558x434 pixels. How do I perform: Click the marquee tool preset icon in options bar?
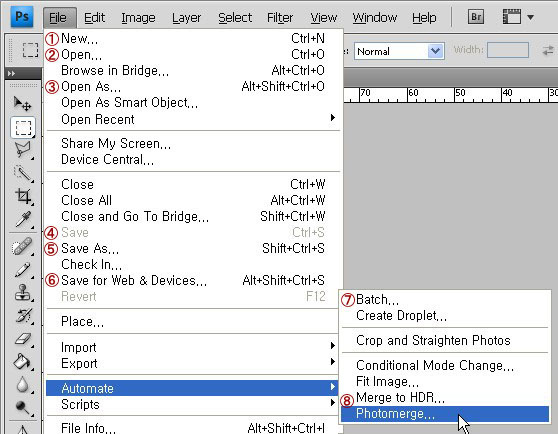(x=30, y=50)
